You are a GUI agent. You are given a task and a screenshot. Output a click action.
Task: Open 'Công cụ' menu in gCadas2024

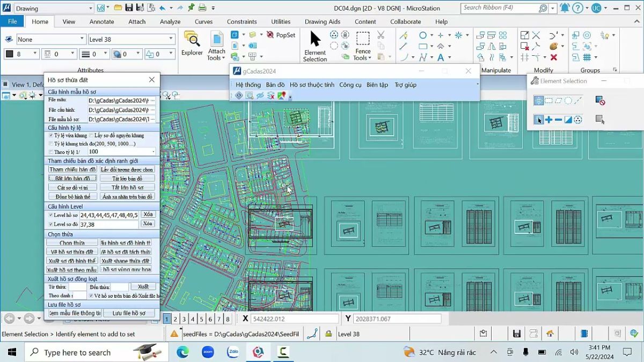click(x=350, y=85)
